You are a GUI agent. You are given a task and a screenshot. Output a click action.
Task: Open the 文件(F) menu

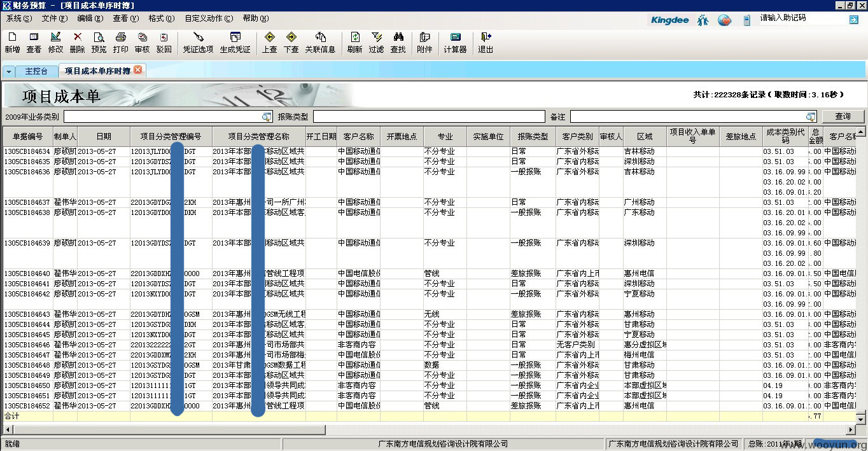tap(54, 18)
